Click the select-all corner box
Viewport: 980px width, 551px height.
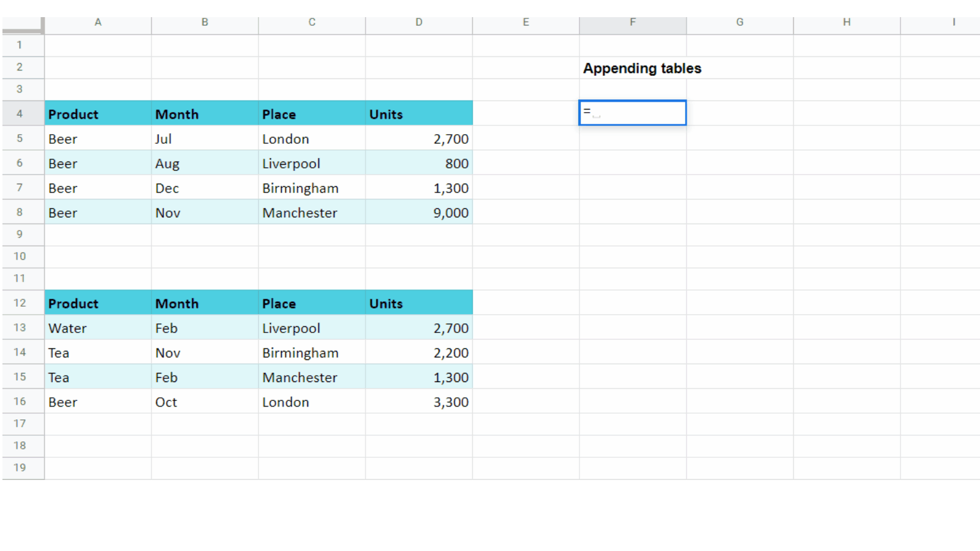tap(23, 24)
